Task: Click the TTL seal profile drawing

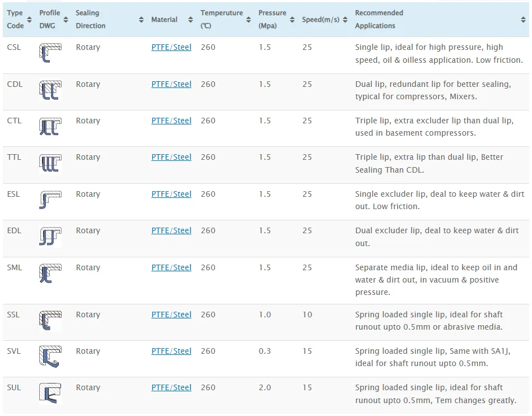Action: pyautogui.click(x=50, y=163)
